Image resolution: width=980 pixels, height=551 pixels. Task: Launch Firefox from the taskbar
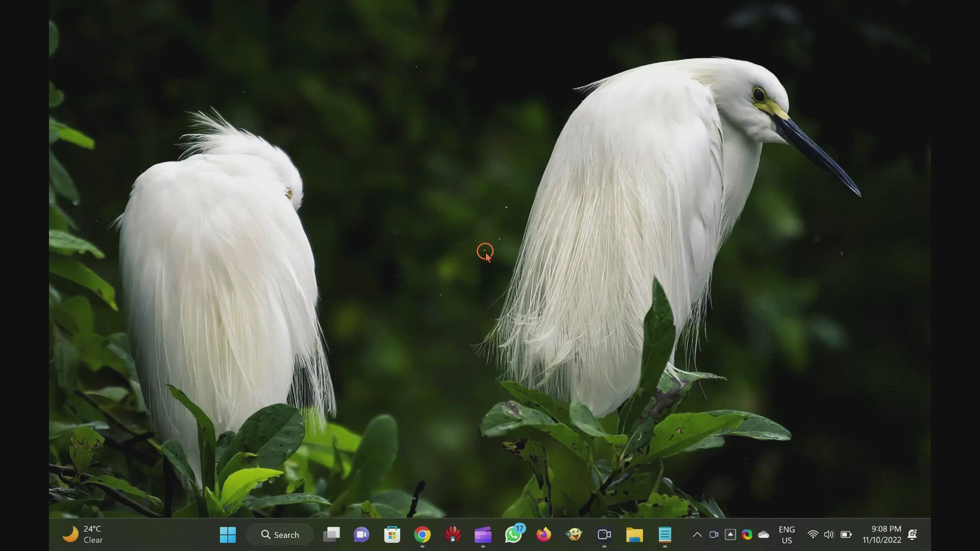(x=544, y=535)
